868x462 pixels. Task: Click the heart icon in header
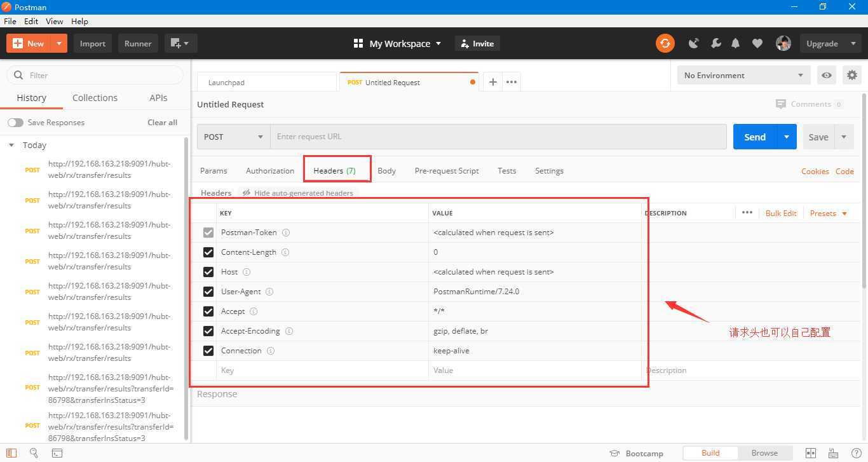(757, 43)
